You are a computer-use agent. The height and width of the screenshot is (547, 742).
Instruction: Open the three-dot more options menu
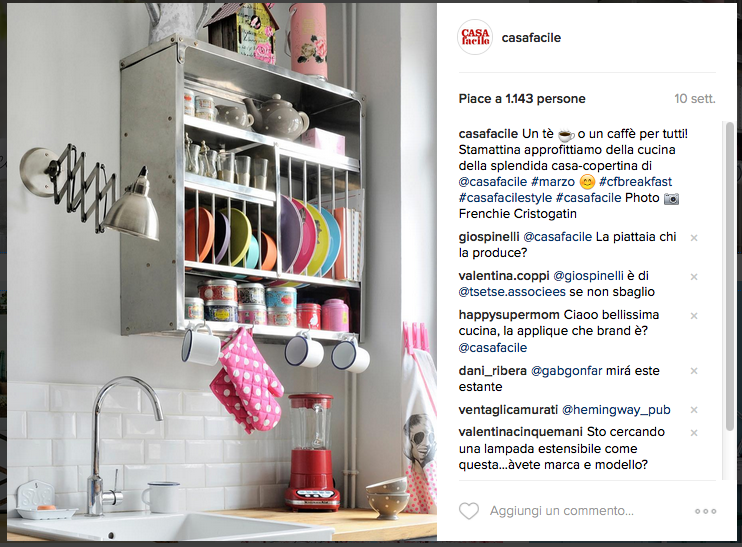pos(705,512)
